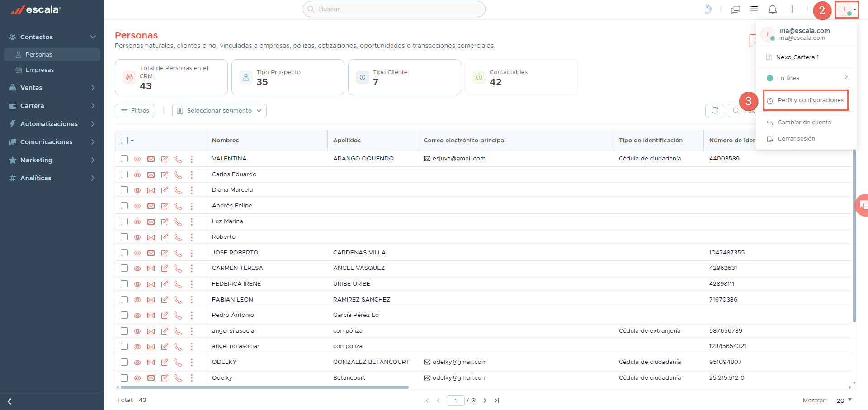Check the FABIAN LEON row checkbox
The height and width of the screenshot is (410, 868).
tap(124, 300)
